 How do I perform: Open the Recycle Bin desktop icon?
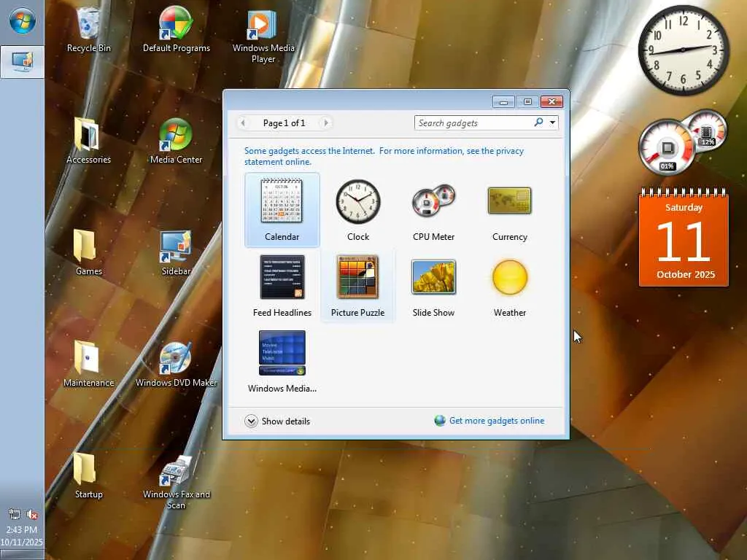click(88, 29)
